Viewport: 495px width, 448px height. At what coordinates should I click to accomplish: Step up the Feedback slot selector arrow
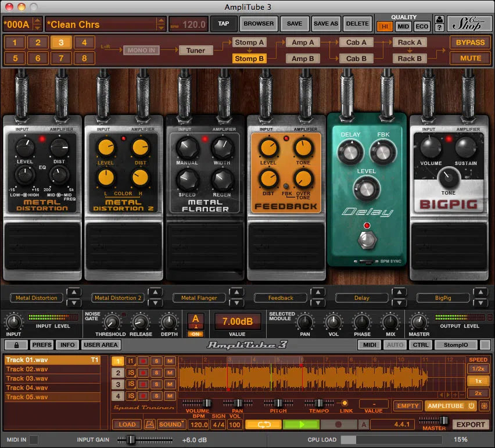[x=318, y=294]
